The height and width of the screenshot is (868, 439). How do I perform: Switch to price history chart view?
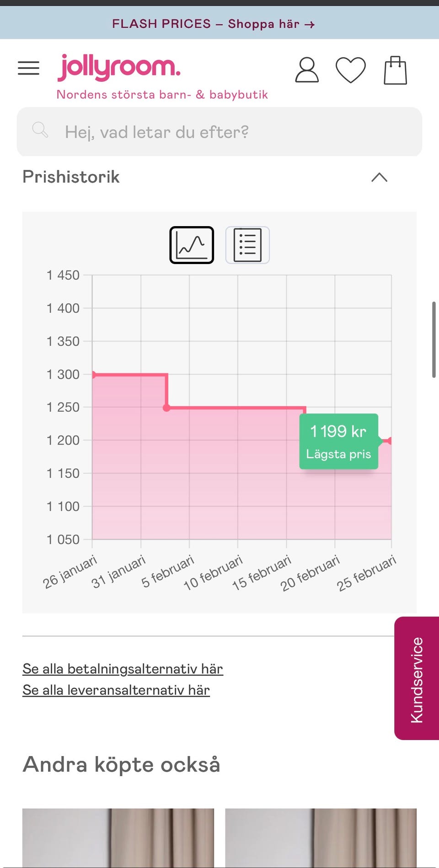192,245
